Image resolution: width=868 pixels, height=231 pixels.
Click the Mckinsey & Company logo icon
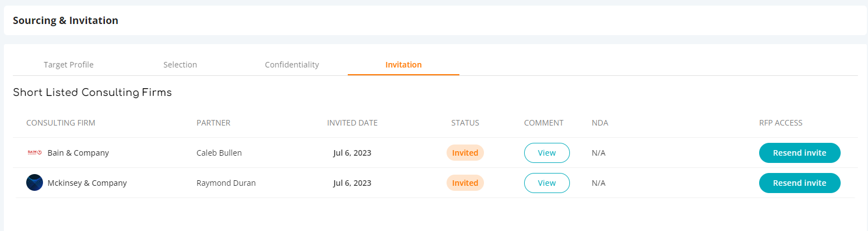[x=35, y=183]
